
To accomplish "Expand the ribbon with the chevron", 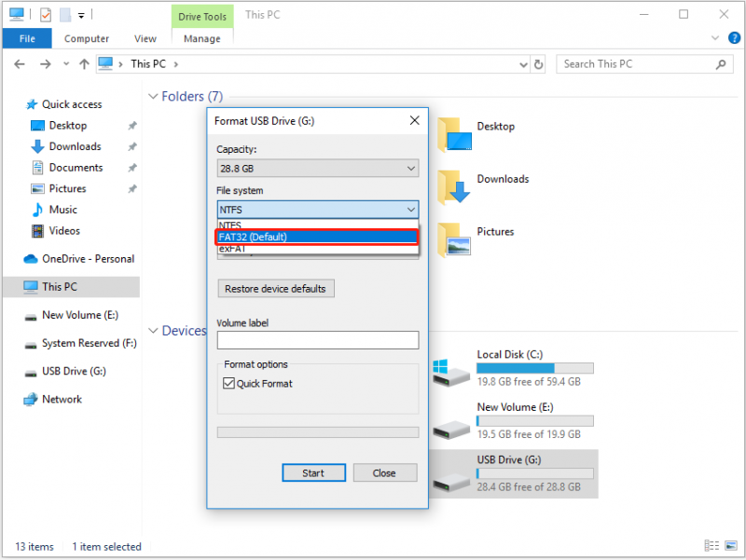I will pyautogui.click(x=714, y=38).
